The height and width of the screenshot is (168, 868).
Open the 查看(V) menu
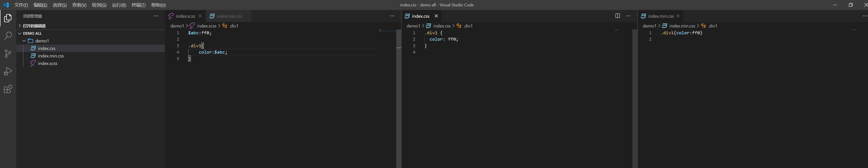pyautogui.click(x=79, y=5)
